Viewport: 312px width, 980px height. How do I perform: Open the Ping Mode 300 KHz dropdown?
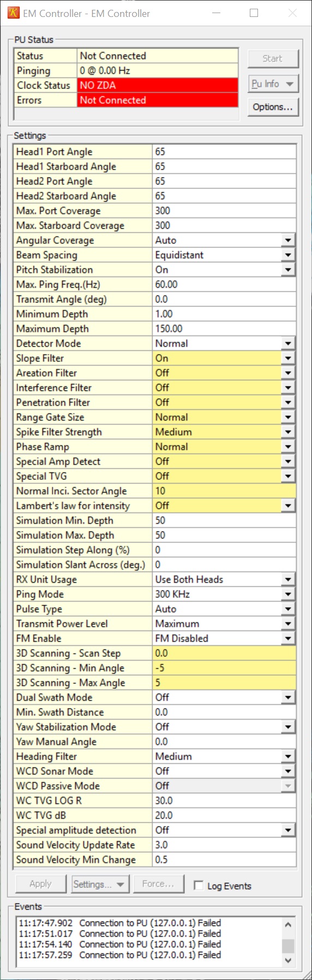pyautogui.click(x=288, y=594)
